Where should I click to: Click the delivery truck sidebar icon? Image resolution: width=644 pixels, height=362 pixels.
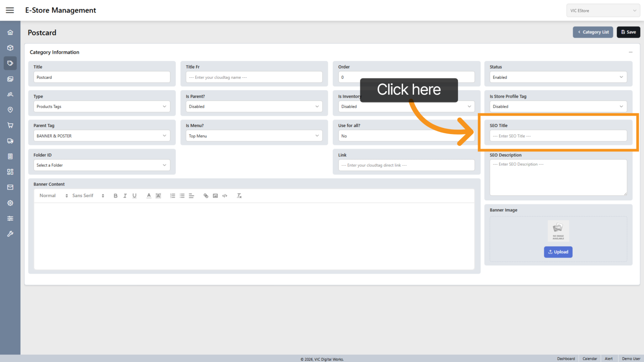pos(10,141)
